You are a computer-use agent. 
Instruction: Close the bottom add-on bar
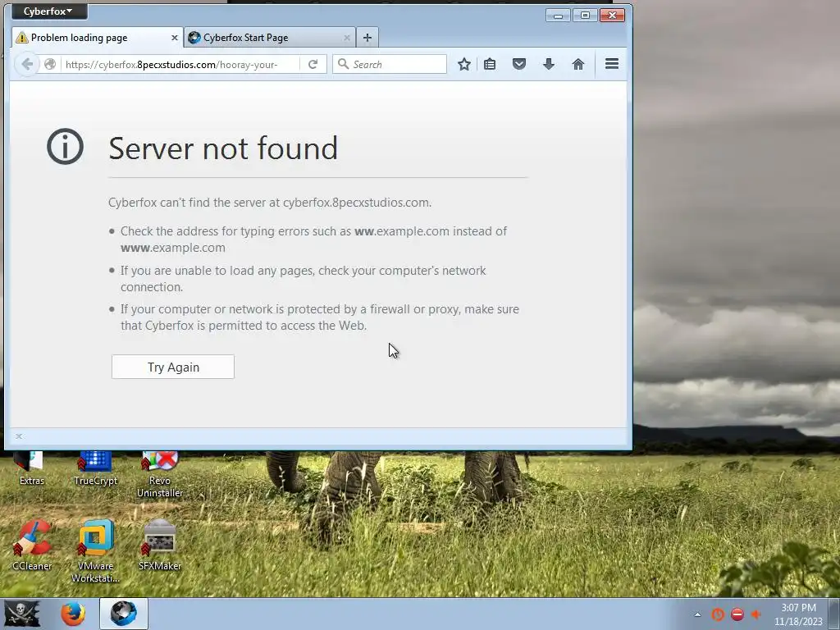19,436
